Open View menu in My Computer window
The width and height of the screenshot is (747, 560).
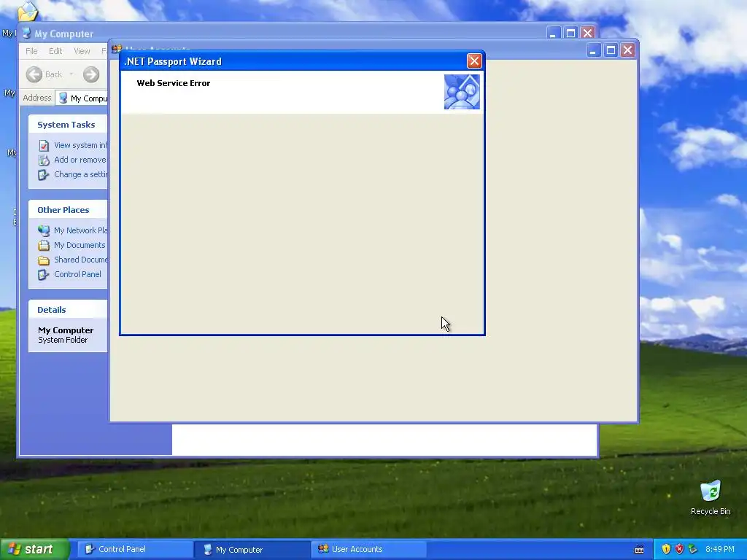(x=82, y=51)
